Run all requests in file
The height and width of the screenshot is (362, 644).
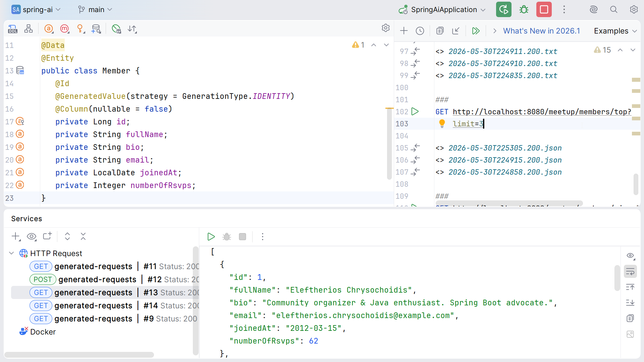[x=476, y=31]
